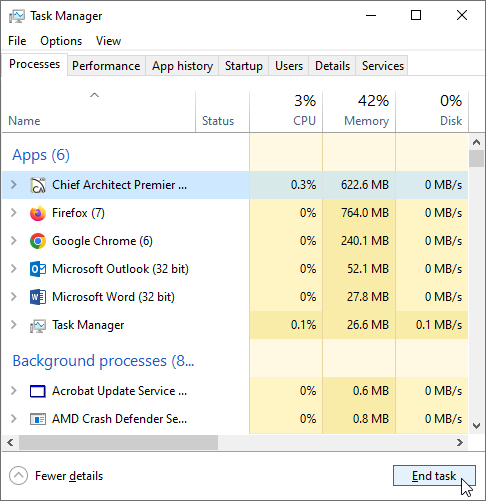The height and width of the screenshot is (501, 486).
Task: Click the End task button
Action: coord(434,476)
